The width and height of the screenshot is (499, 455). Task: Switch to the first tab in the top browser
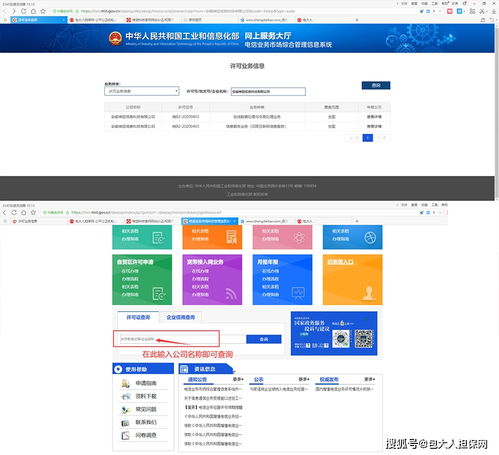point(38,20)
